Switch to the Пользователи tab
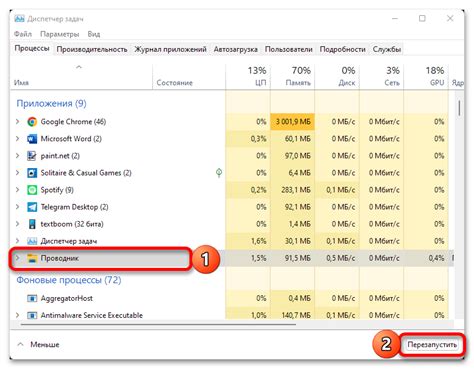 click(x=289, y=49)
